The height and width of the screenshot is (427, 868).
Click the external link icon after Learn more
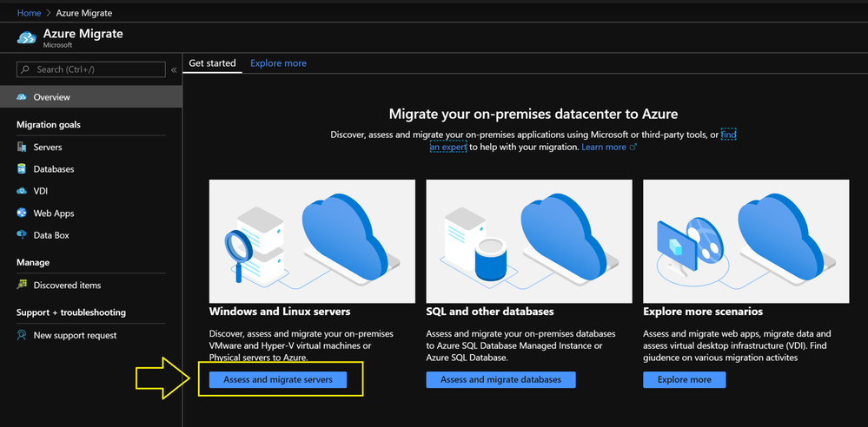[x=633, y=148]
